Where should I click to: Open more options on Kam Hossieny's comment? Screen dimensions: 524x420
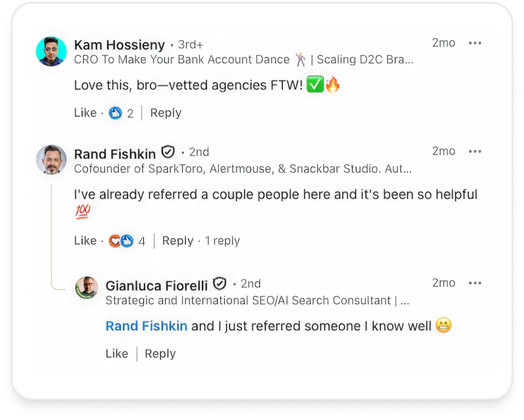(475, 43)
